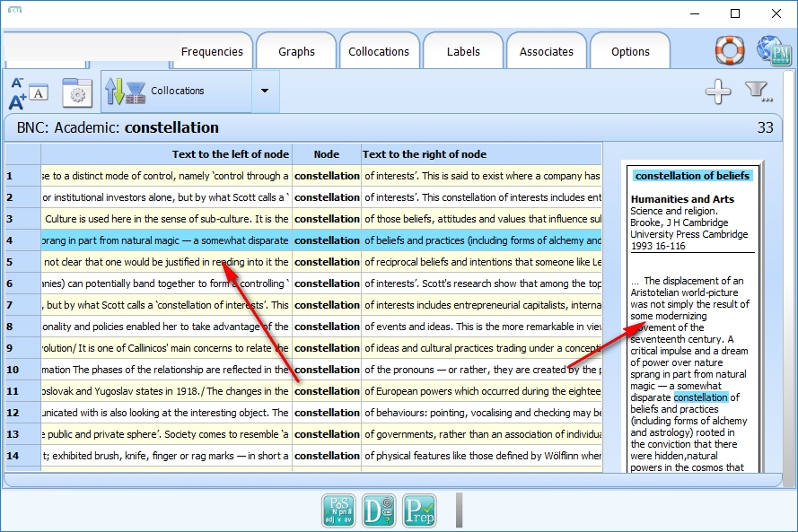The image size is (798, 532).
Task: Click the life-ring help icon
Action: pos(730,50)
